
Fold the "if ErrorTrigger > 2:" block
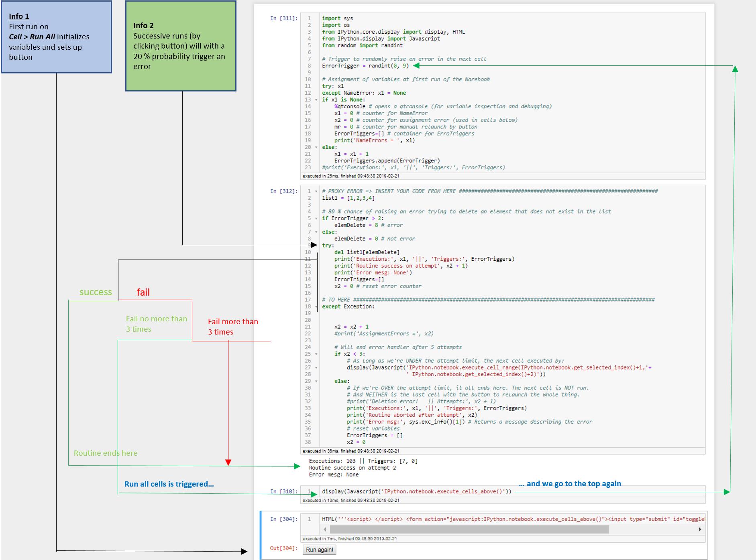pyautogui.click(x=316, y=219)
